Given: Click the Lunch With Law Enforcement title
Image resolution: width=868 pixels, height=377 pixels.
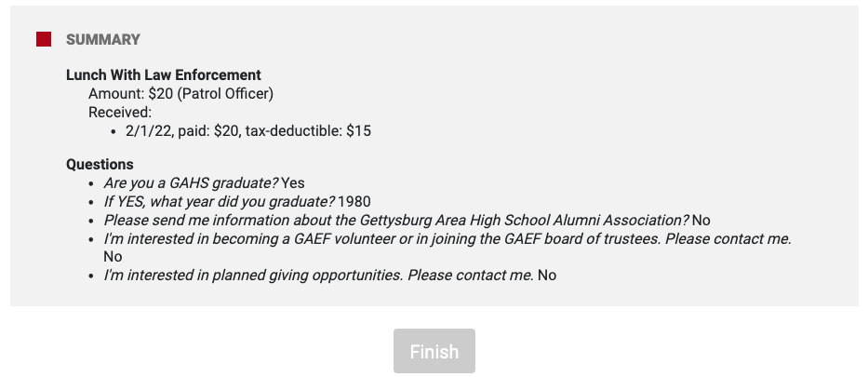Looking at the screenshot, I should 164,74.
